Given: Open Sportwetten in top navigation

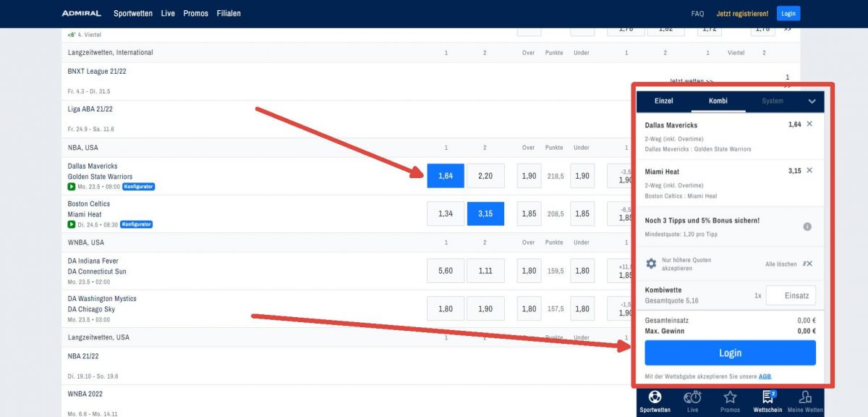Looking at the screenshot, I should click(133, 13).
